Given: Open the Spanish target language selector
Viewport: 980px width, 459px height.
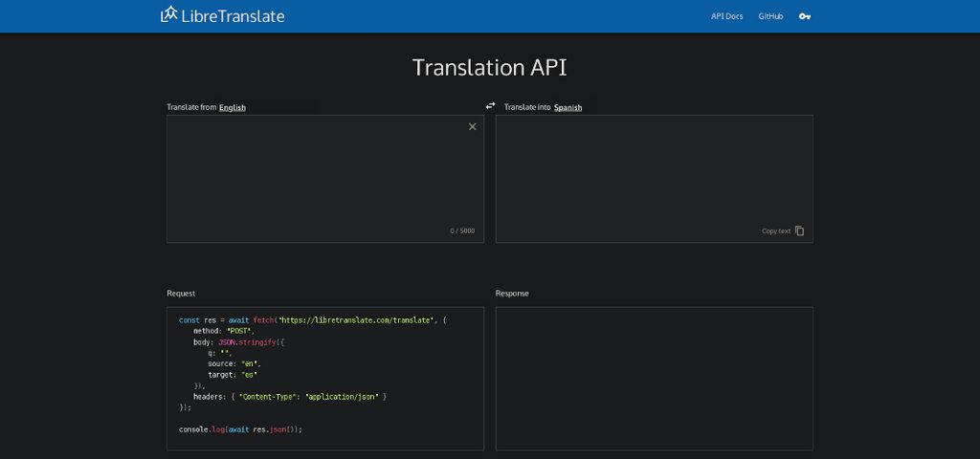Looking at the screenshot, I should coord(568,108).
